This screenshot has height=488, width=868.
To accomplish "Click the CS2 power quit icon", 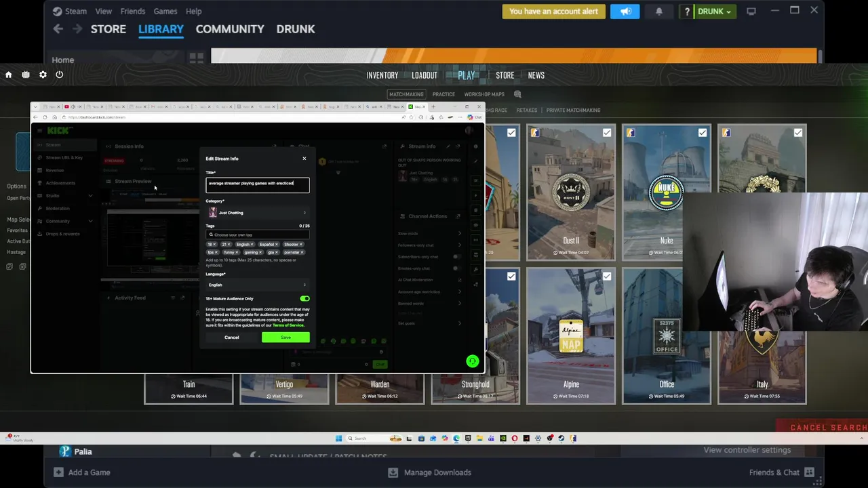I will [x=60, y=75].
